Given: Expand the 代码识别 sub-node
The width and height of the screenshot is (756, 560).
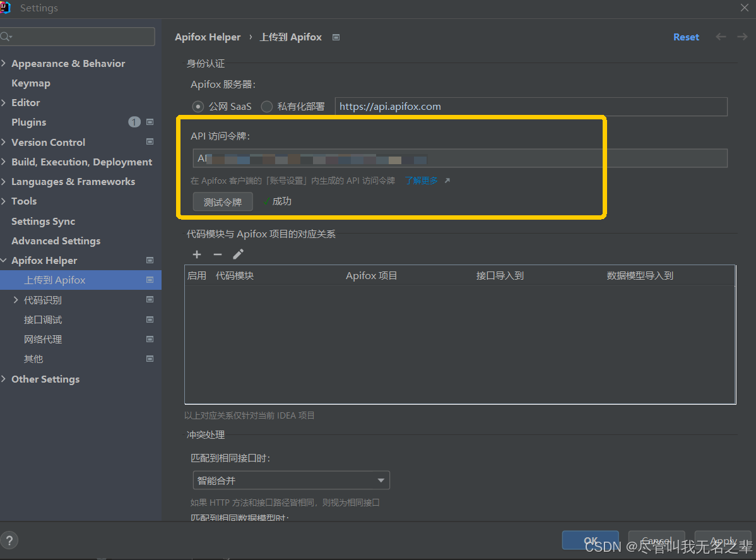Looking at the screenshot, I should click(16, 299).
